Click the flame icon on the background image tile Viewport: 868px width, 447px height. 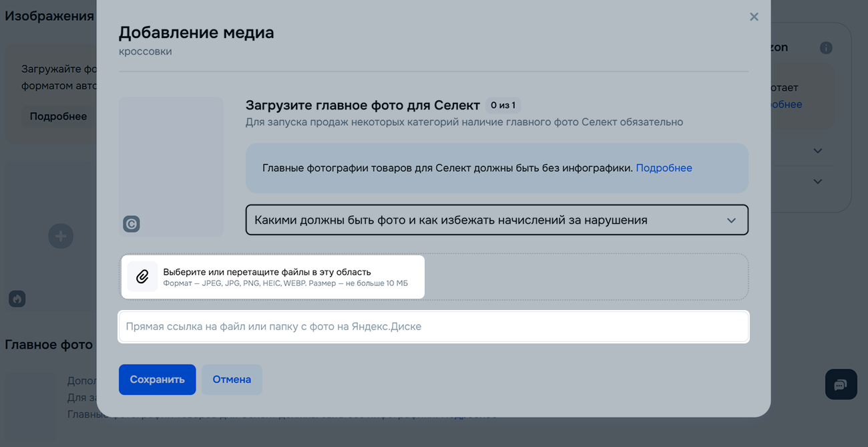(17, 299)
